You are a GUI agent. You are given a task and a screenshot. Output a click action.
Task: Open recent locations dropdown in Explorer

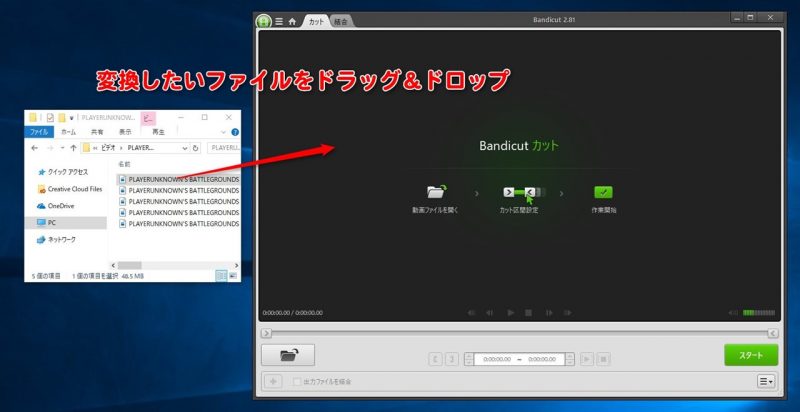tap(62, 148)
